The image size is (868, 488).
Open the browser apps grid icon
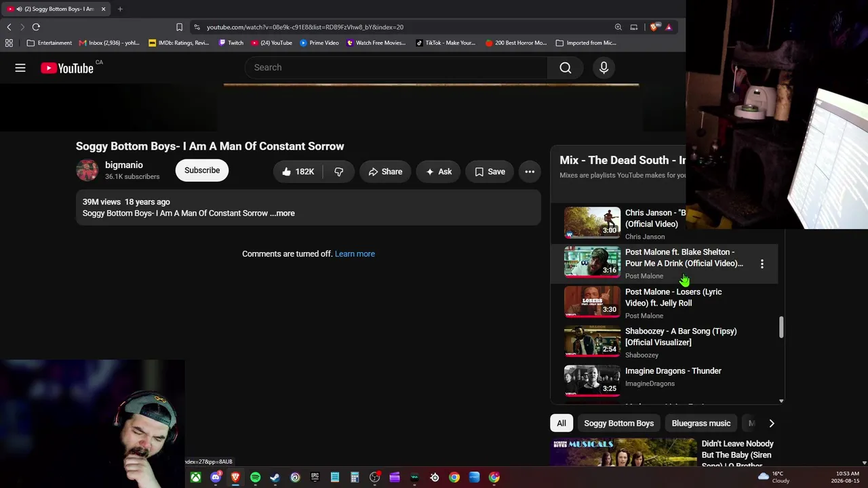(x=9, y=43)
